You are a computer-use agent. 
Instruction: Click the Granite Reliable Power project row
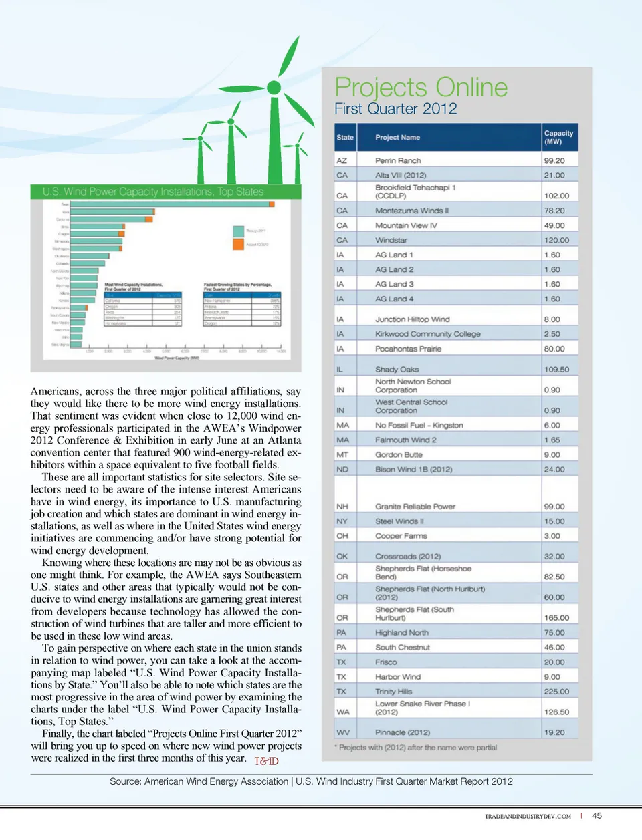[x=415, y=507]
